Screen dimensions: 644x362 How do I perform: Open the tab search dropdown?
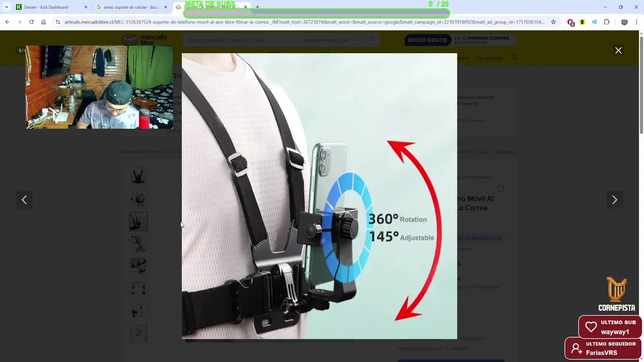(x=6, y=7)
